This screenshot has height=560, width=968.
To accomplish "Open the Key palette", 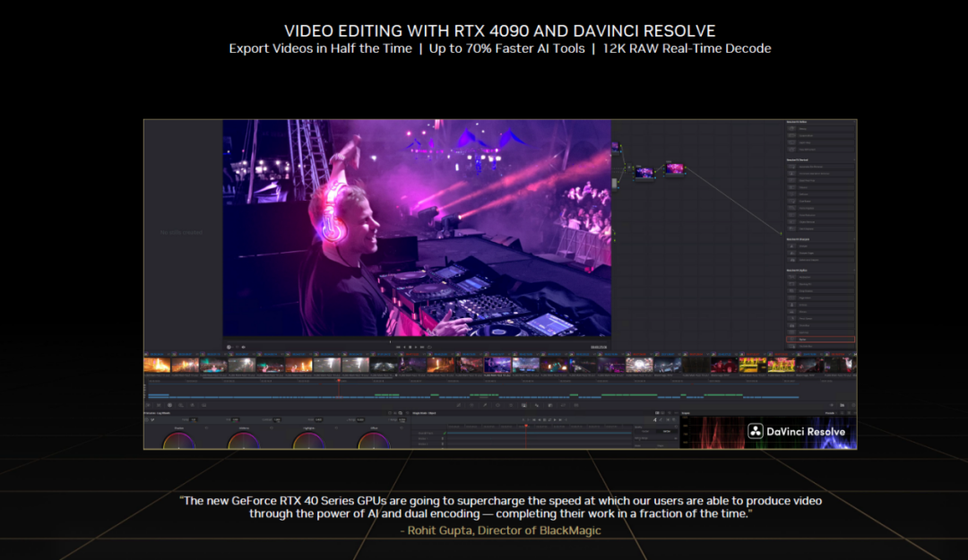I will (550, 405).
